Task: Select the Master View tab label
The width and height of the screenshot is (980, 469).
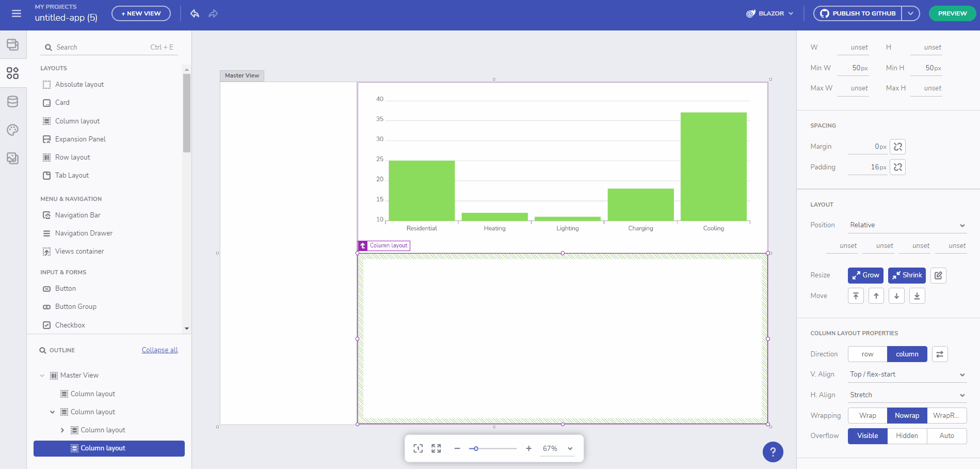Action: 242,75
